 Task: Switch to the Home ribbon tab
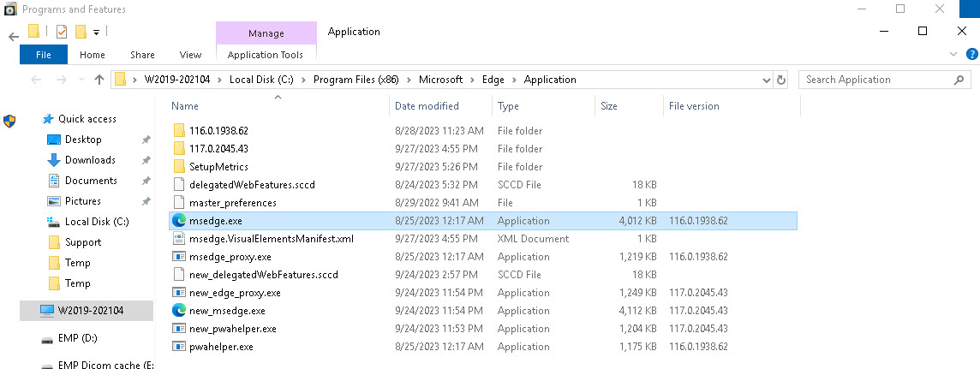93,55
